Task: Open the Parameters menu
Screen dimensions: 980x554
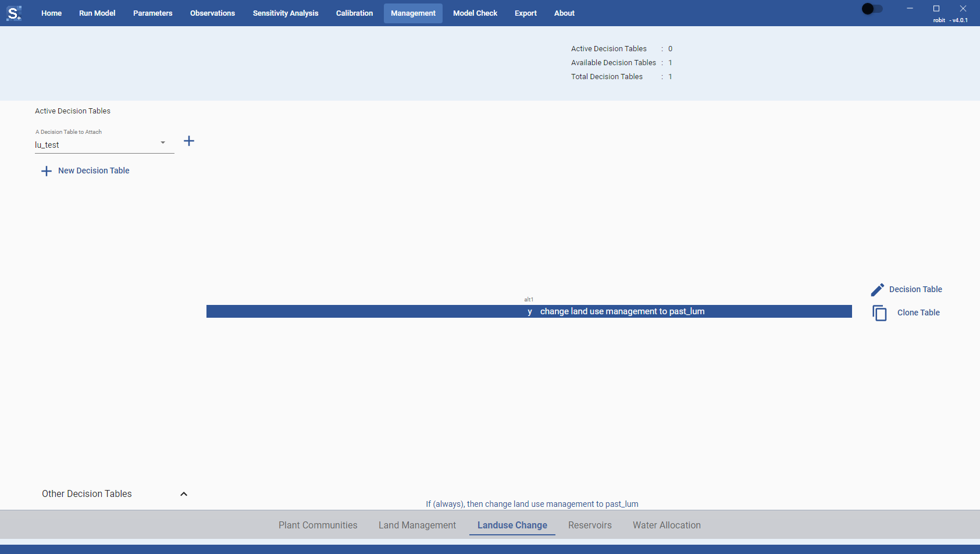Action: (x=152, y=13)
